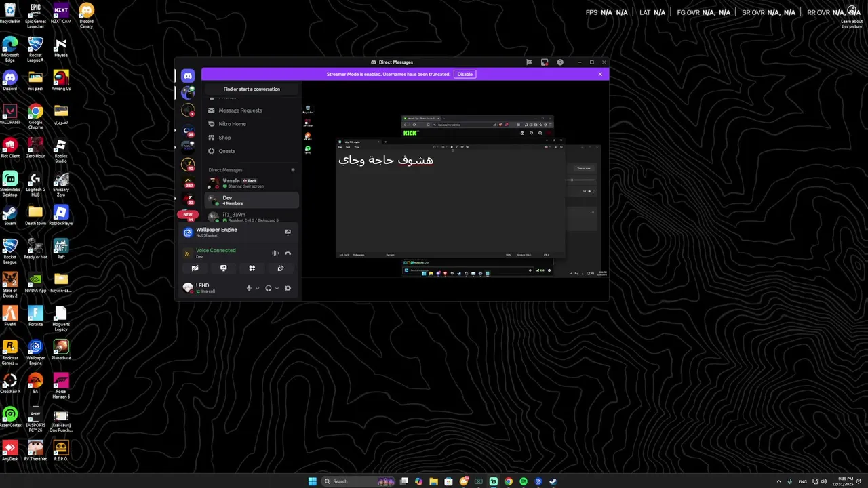Click the share screen button in voice panel
The height and width of the screenshot is (488, 868).
point(223,268)
